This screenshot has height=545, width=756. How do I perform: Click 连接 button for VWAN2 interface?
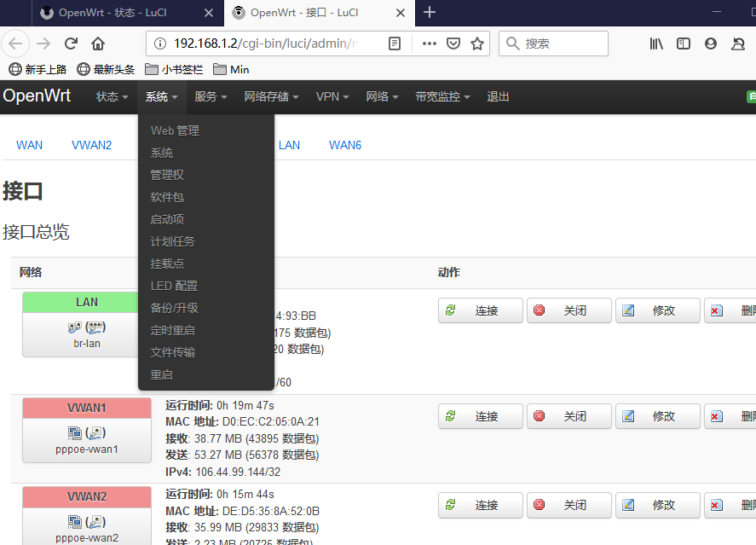point(480,505)
